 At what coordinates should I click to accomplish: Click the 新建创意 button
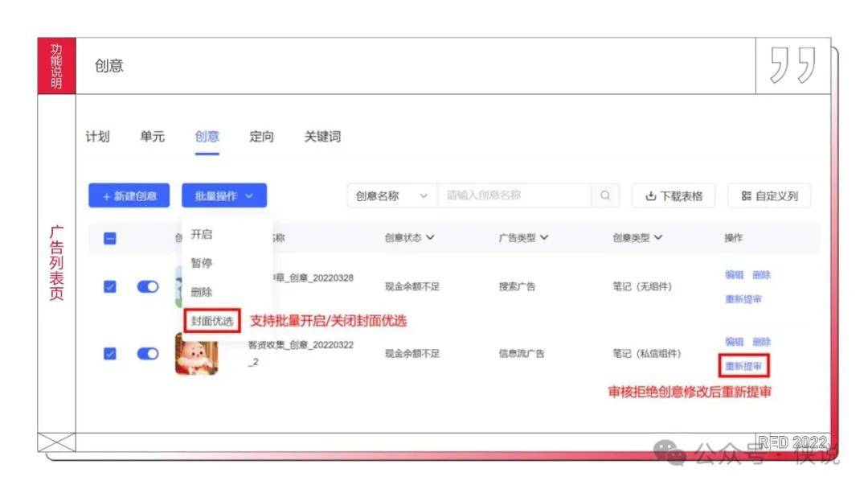coord(129,195)
